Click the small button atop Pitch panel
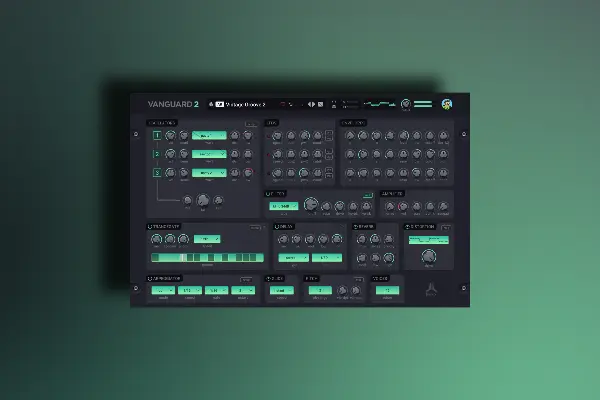The height and width of the screenshot is (400, 600). 358,280
